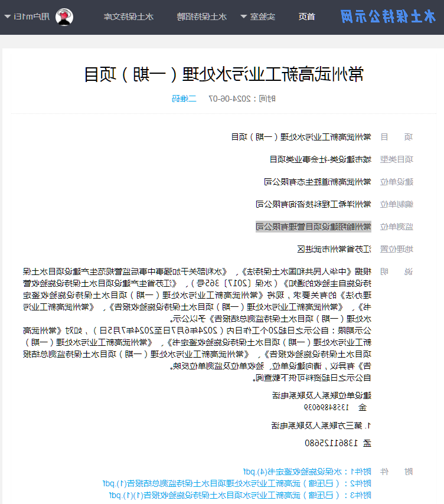Open 水土保持文库 navigation item
The height and width of the screenshot is (504, 444).
(129, 17)
